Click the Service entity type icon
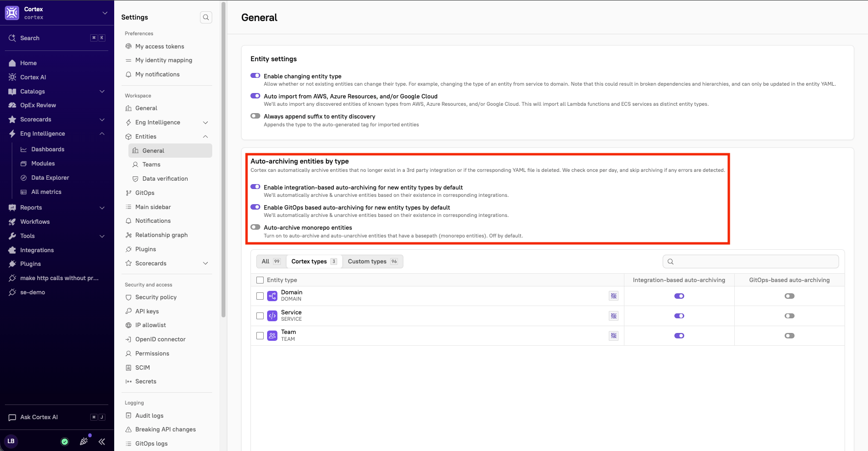This screenshot has height=451, width=868. [x=272, y=316]
